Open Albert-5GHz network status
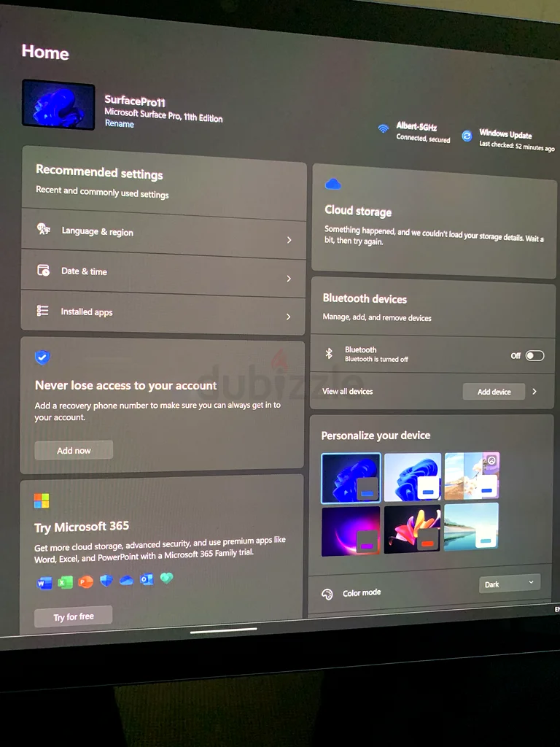 coord(423,133)
